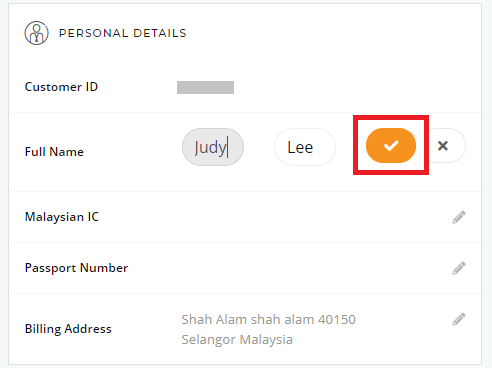This screenshot has height=368, width=492.
Task: Select the greyed-out Customer ID value
Action: click(205, 87)
